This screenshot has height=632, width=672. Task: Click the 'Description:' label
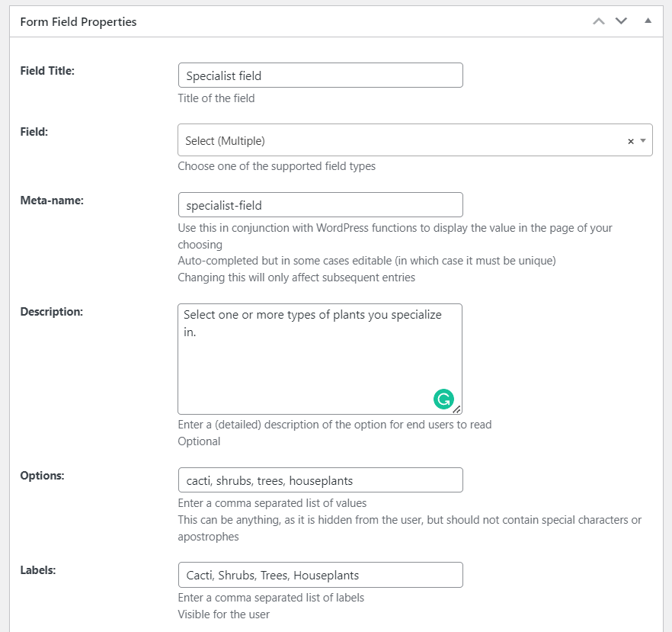tap(52, 312)
